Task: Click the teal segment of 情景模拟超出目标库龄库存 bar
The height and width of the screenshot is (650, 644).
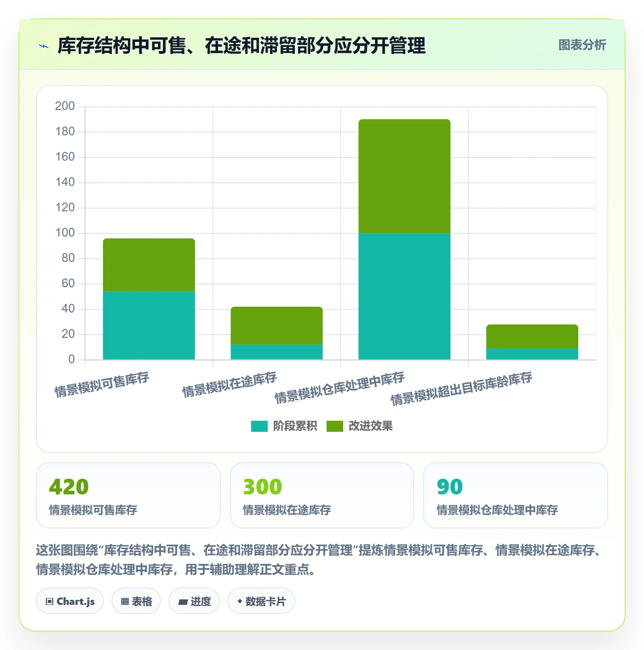Action: [x=532, y=354]
